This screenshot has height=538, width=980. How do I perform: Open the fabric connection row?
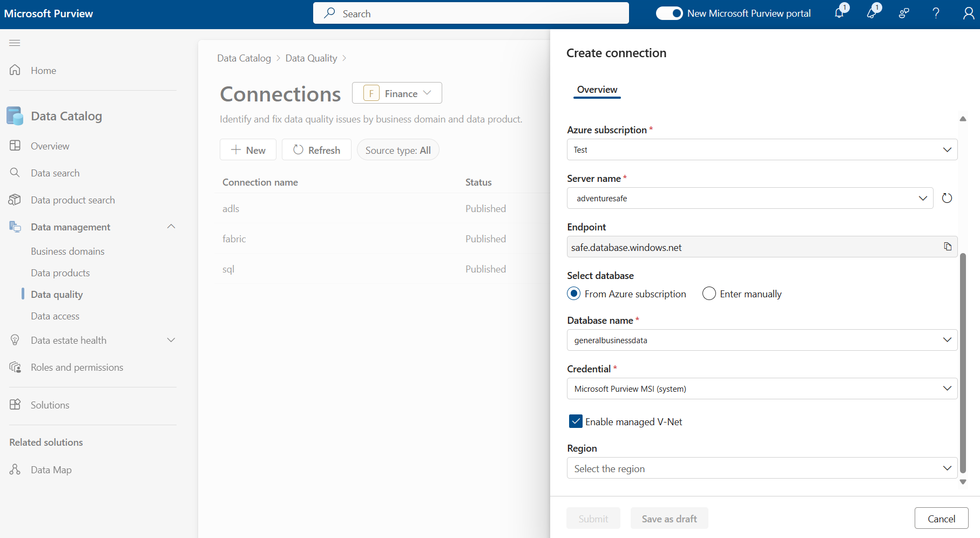point(382,239)
